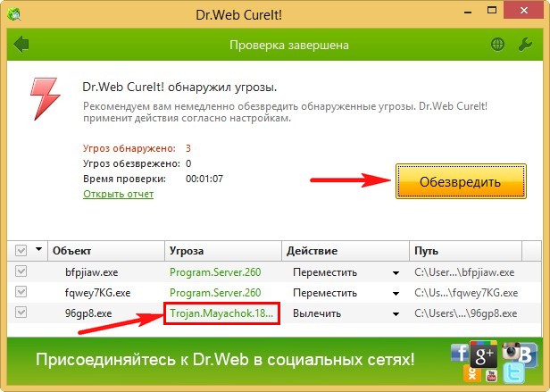Click the Обезвредить button
The width and height of the screenshot is (550, 392).
click(461, 181)
